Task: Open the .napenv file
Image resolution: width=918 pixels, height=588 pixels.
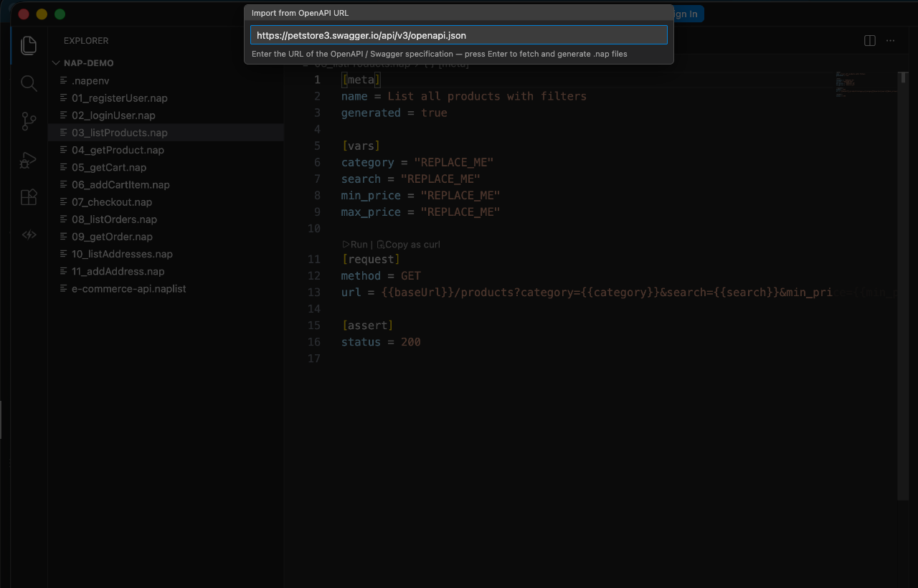Action: tap(166, 81)
